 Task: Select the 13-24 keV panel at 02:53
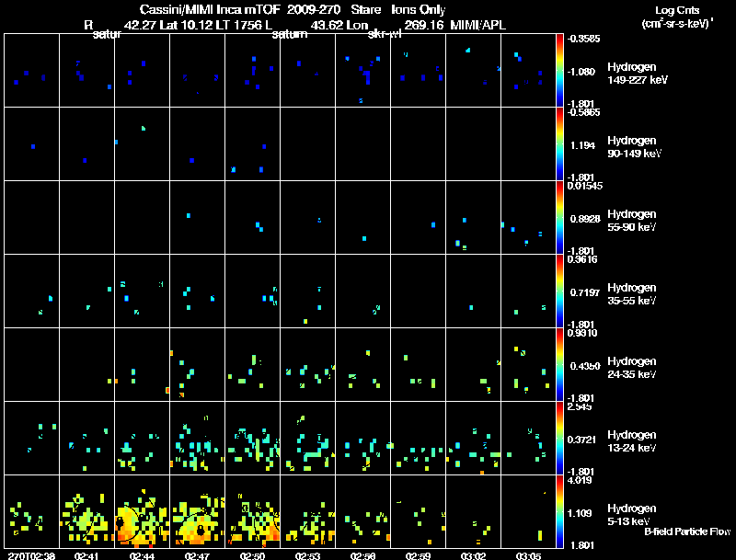point(308,438)
